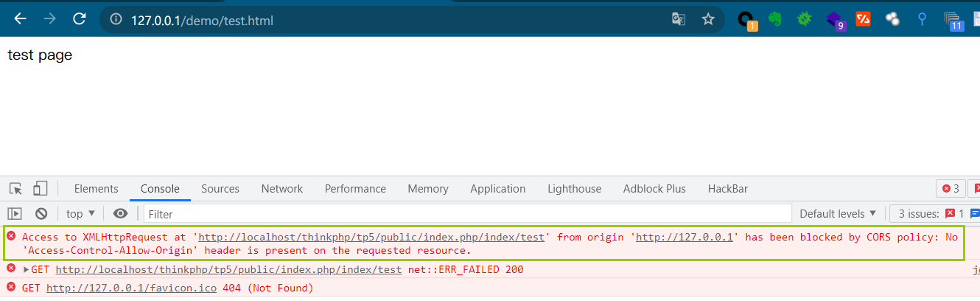Image resolution: width=980 pixels, height=301 pixels.
Task: Clear the console with the ban icon
Action: [41, 214]
